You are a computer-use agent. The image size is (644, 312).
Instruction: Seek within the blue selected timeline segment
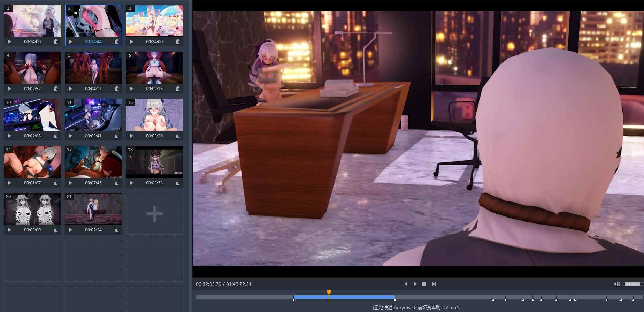344,297
